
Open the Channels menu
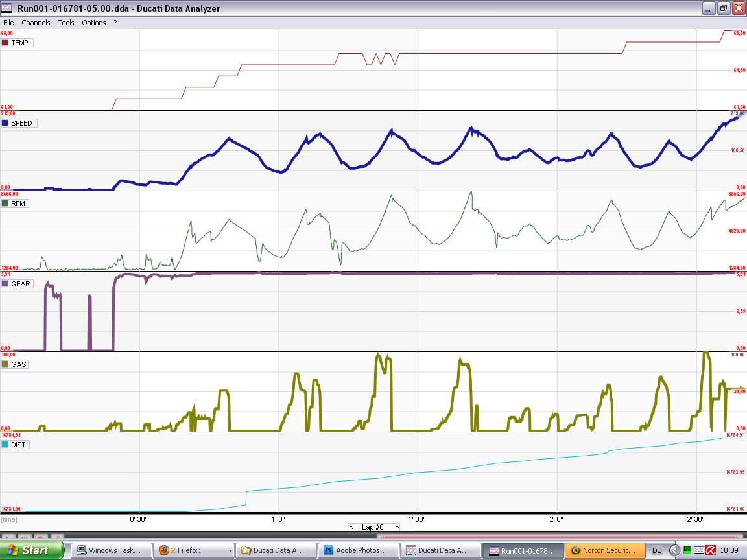pyautogui.click(x=36, y=23)
